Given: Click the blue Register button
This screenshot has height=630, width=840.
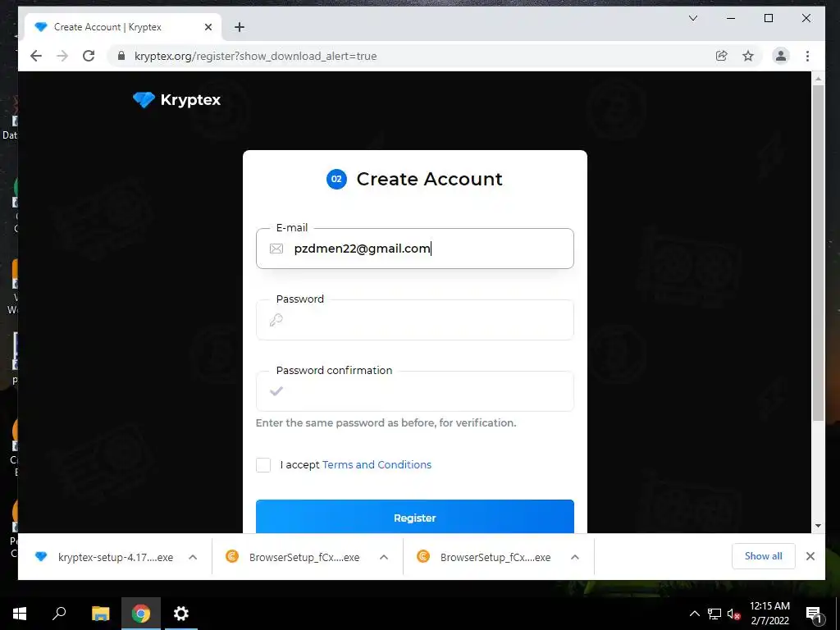Looking at the screenshot, I should click(x=414, y=517).
